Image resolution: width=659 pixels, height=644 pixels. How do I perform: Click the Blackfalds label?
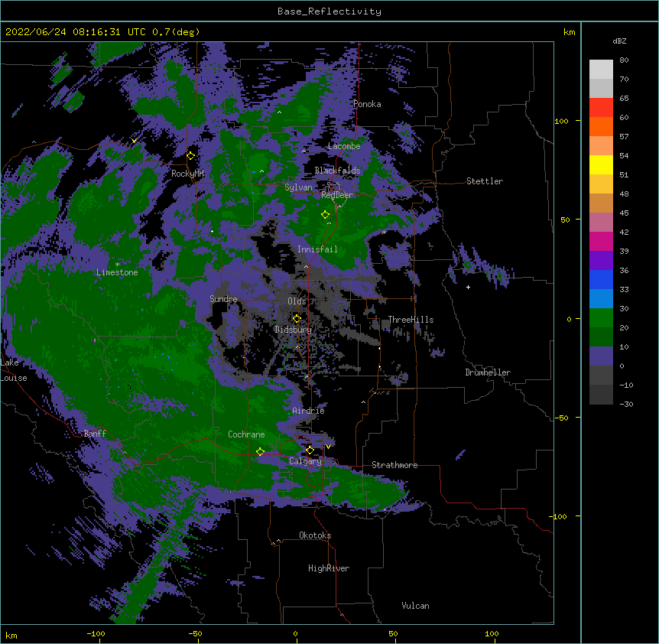(x=337, y=171)
